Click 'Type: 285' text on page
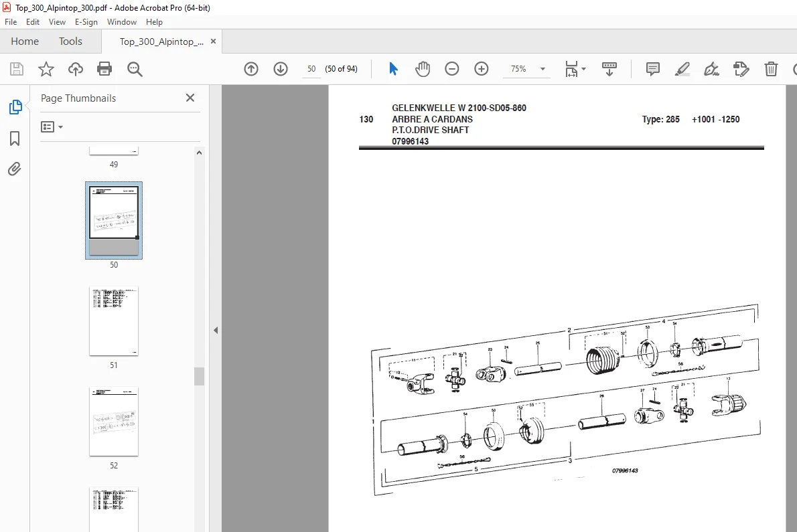797x532 pixels. 661,119
